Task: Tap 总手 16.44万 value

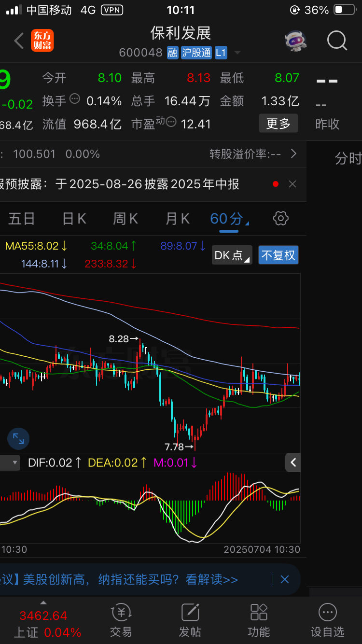Action: 187,101
